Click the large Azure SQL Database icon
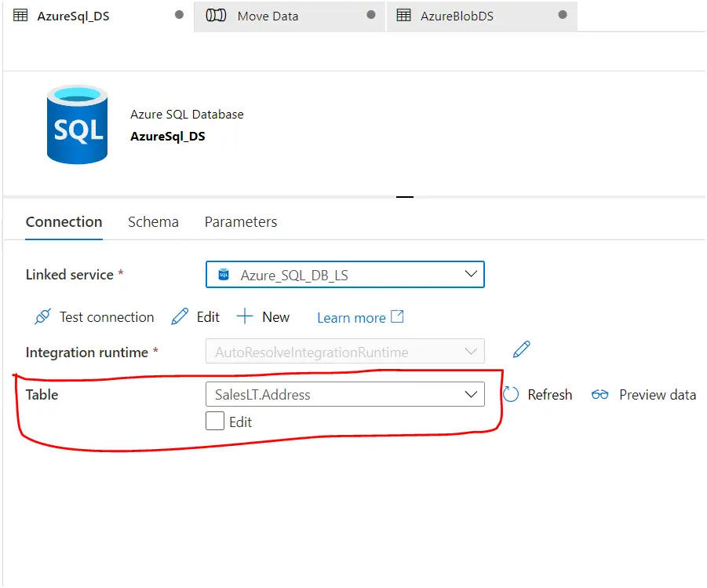Viewport: 707px width, 588px height. pos(77,125)
